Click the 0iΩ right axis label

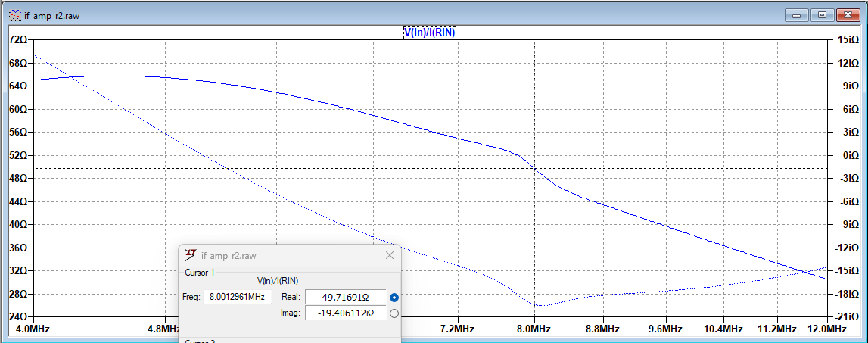tap(851, 156)
